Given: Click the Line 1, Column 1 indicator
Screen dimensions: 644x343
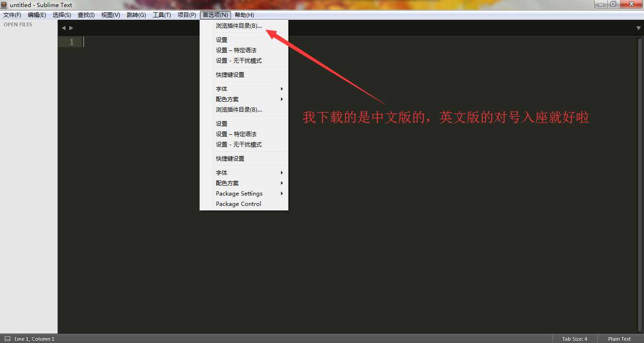Looking at the screenshot, I should (x=34, y=339).
